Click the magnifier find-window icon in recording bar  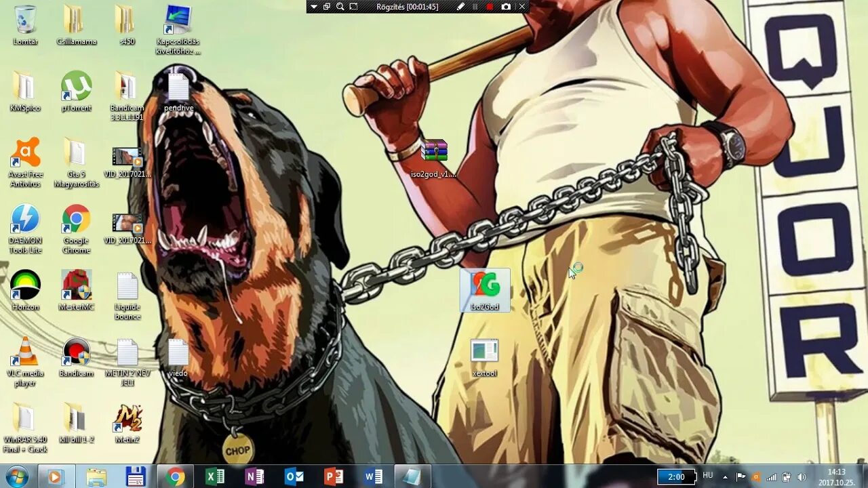(340, 7)
